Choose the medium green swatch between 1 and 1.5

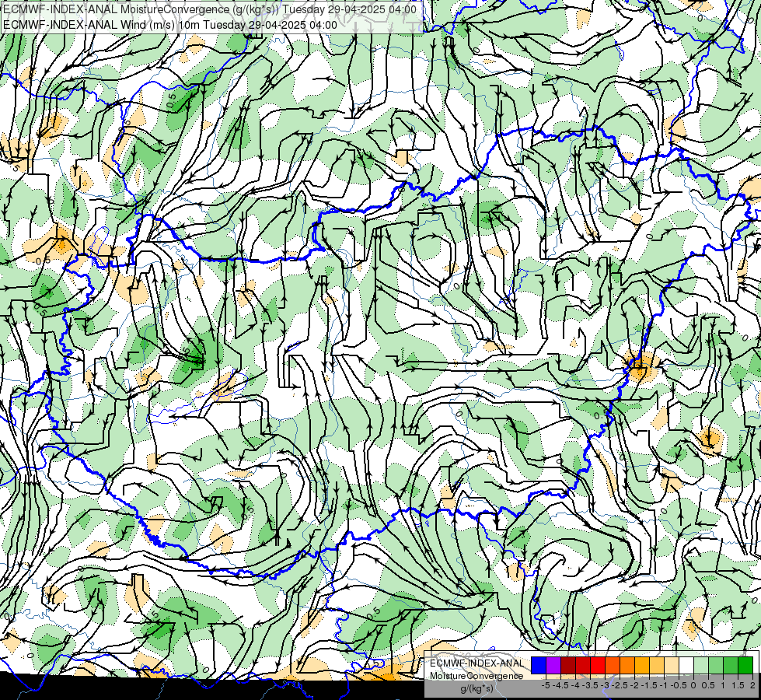731,666
